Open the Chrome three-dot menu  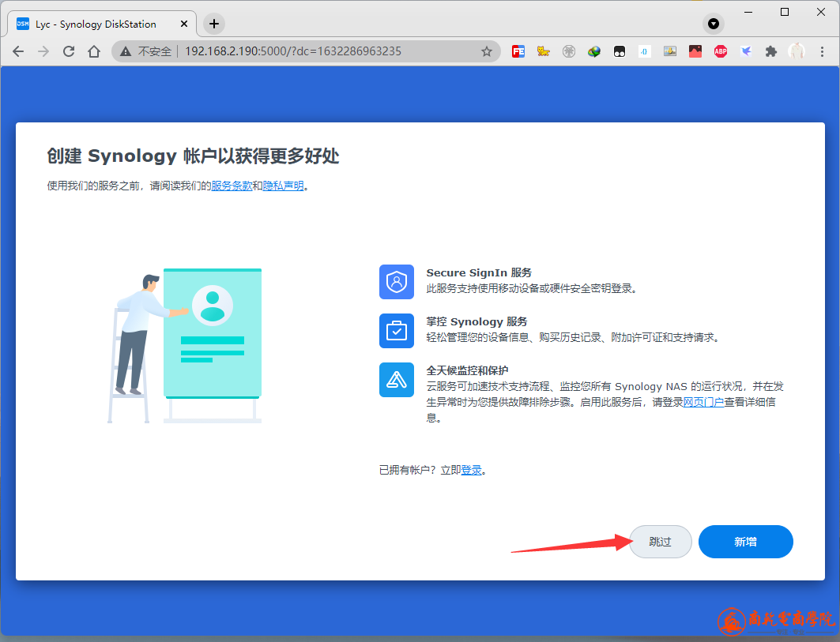[823, 51]
